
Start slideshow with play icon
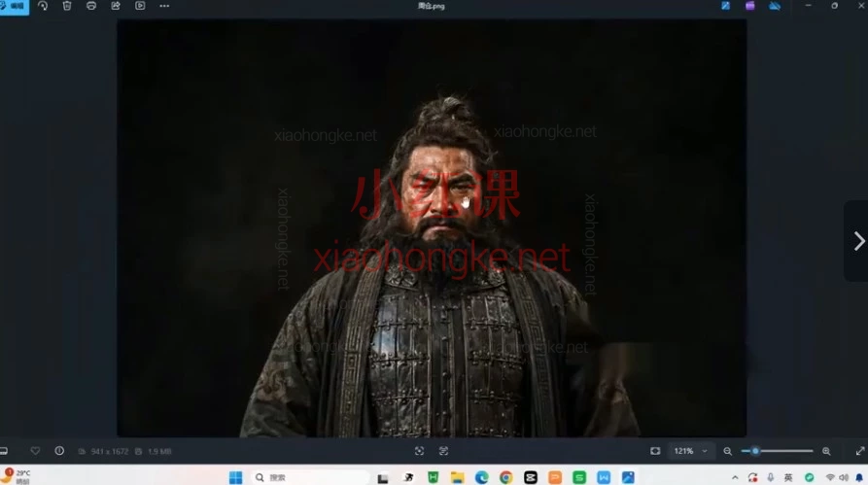pyautogui.click(x=140, y=6)
